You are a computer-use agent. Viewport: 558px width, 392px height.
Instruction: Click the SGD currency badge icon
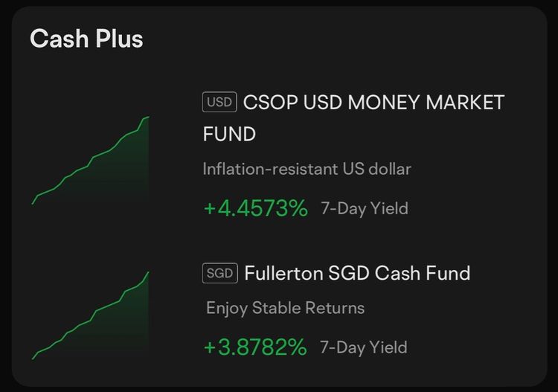[219, 273]
